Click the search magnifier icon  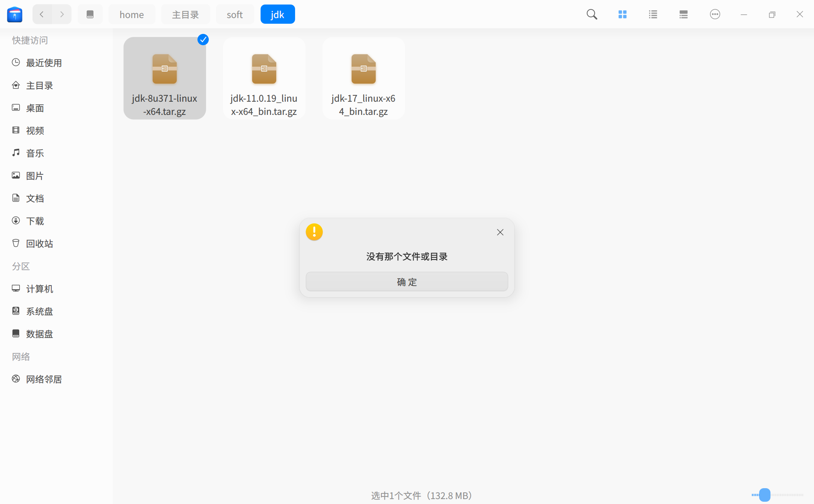[x=592, y=14]
